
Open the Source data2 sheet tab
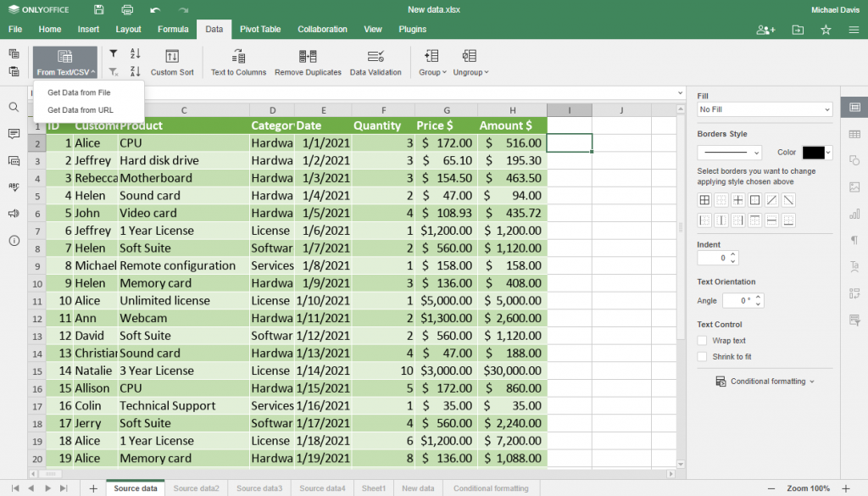[196, 488]
